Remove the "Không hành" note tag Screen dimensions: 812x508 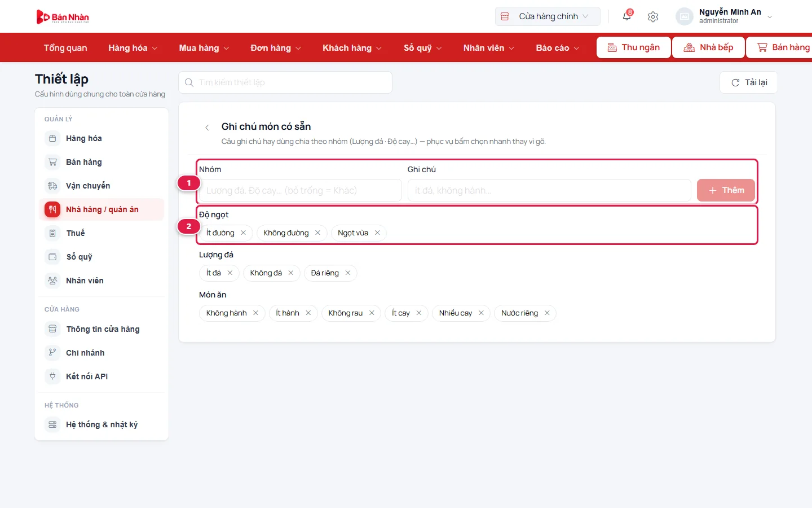[x=255, y=313]
